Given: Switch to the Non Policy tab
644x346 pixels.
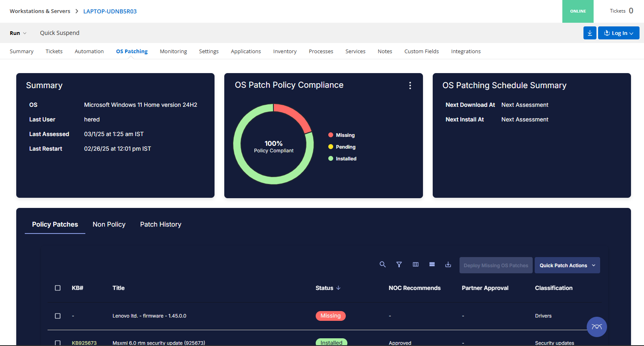Looking at the screenshot, I should click(x=109, y=225).
